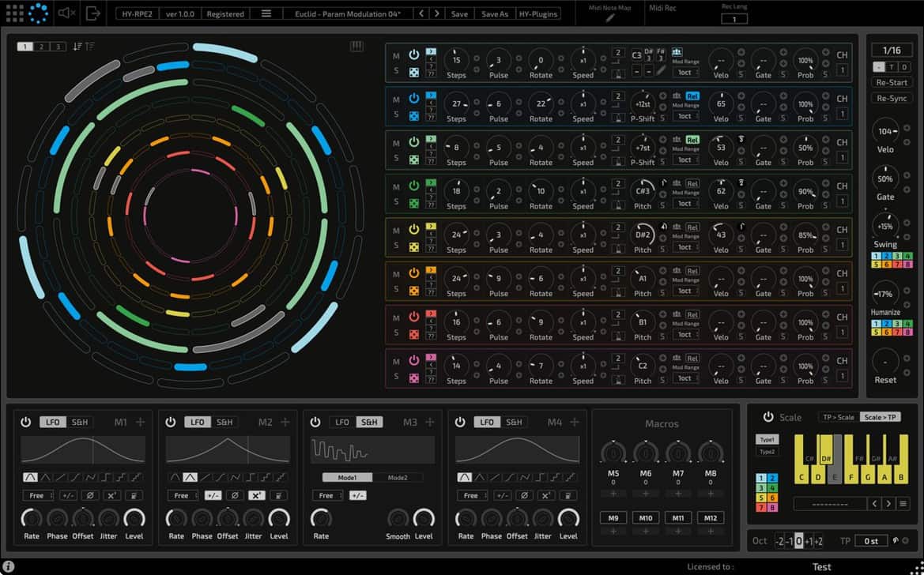The width and height of the screenshot is (924, 575).
Task: Click the plus icon next to M3
Action: coord(429,422)
